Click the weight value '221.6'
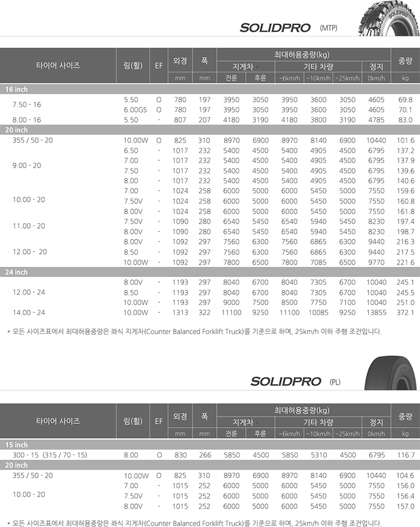The width and height of the screenshot is (420, 527). pyautogui.click(x=405, y=262)
